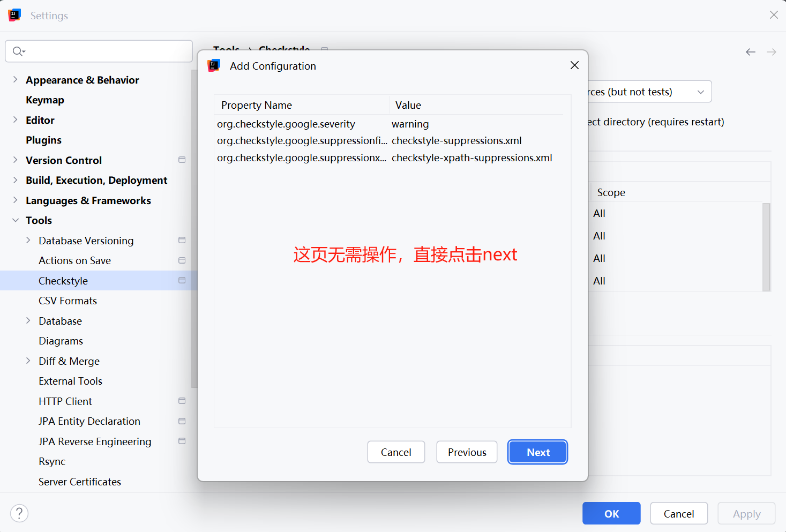Navigate back with the left arrow
The height and width of the screenshot is (532, 786).
coord(750,52)
